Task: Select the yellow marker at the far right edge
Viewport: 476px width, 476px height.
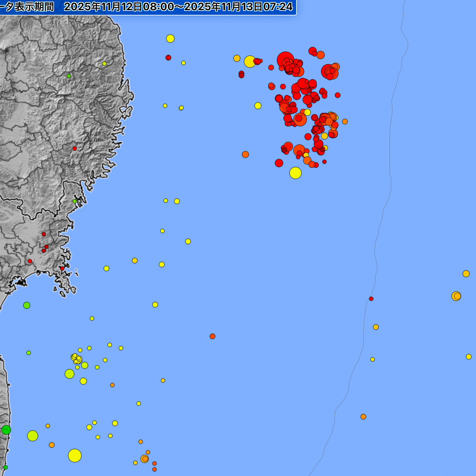Action: tap(469, 357)
